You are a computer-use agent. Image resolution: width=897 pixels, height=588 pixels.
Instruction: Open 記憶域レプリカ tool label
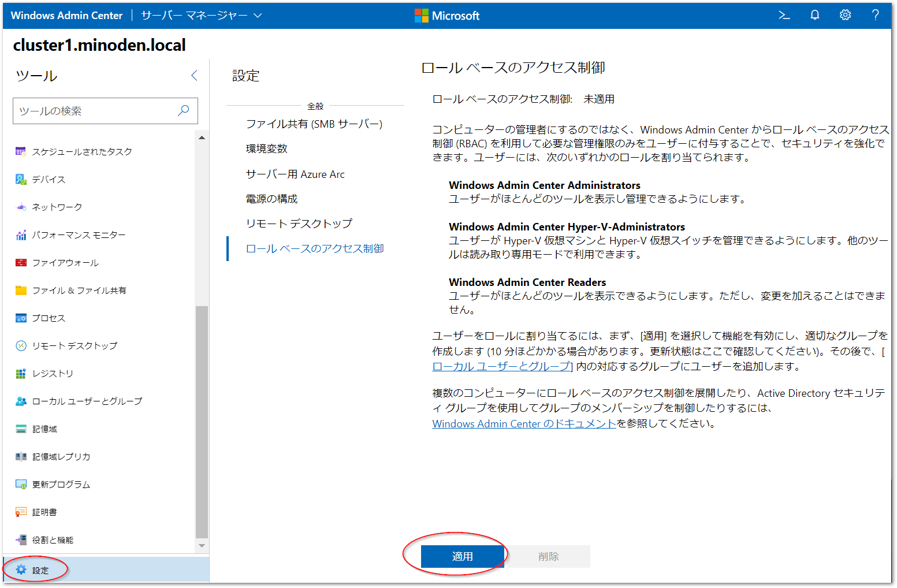61,456
